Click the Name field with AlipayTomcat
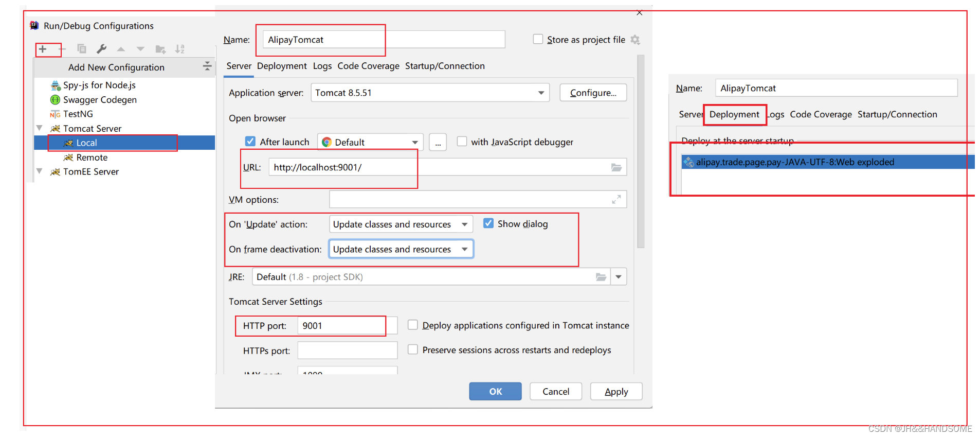The height and width of the screenshot is (437, 980). tap(384, 40)
